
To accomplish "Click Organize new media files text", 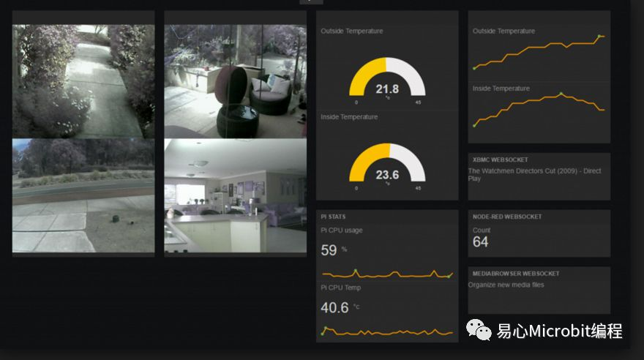I will [x=506, y=285].
